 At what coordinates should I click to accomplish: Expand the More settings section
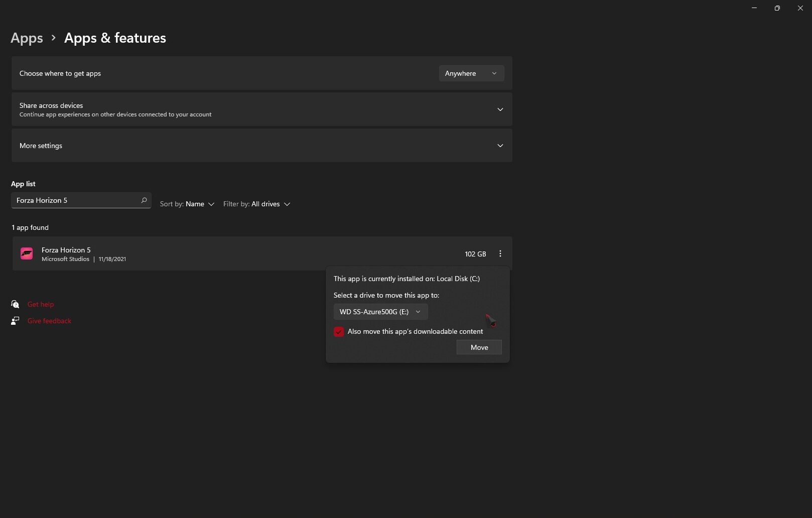[x=500, y=146]
